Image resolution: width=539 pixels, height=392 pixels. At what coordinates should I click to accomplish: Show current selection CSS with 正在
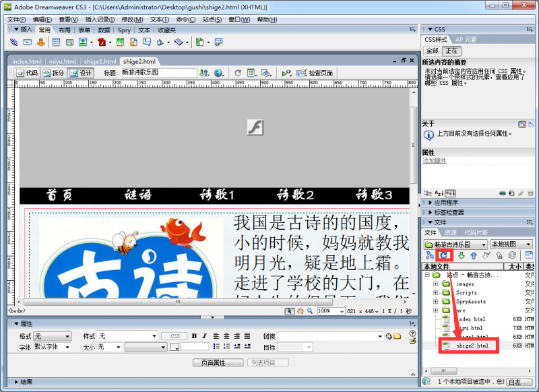click(451, 51)
